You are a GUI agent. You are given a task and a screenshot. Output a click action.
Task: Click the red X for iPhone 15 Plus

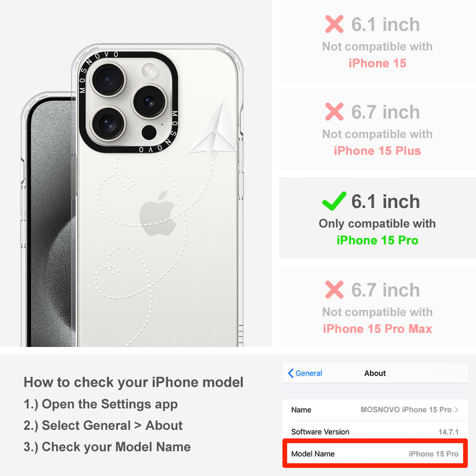coord(334,112)
